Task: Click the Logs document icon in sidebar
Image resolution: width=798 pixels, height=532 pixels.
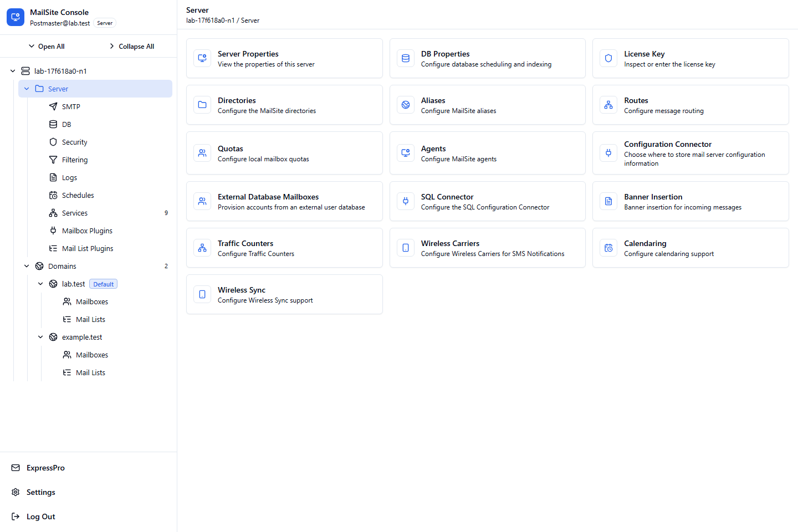Action: coord(53,177)
